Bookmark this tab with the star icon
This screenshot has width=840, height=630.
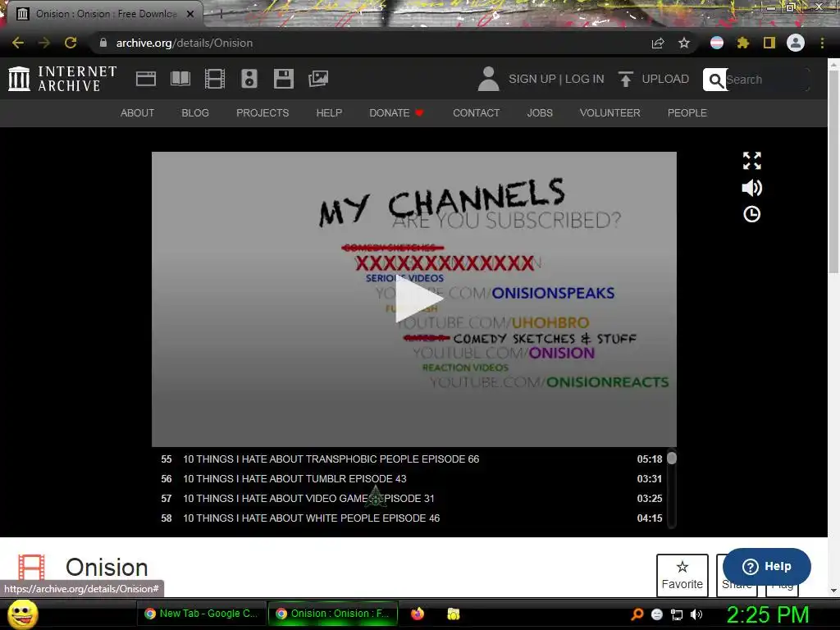[x=684, y=43]
